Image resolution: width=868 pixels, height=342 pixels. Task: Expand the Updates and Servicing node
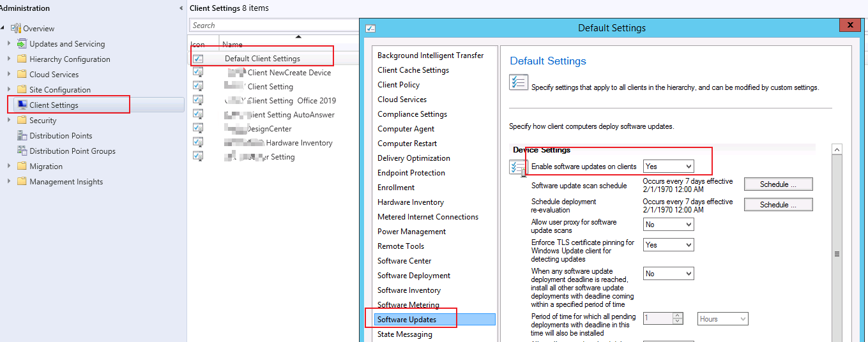point(9,43)
